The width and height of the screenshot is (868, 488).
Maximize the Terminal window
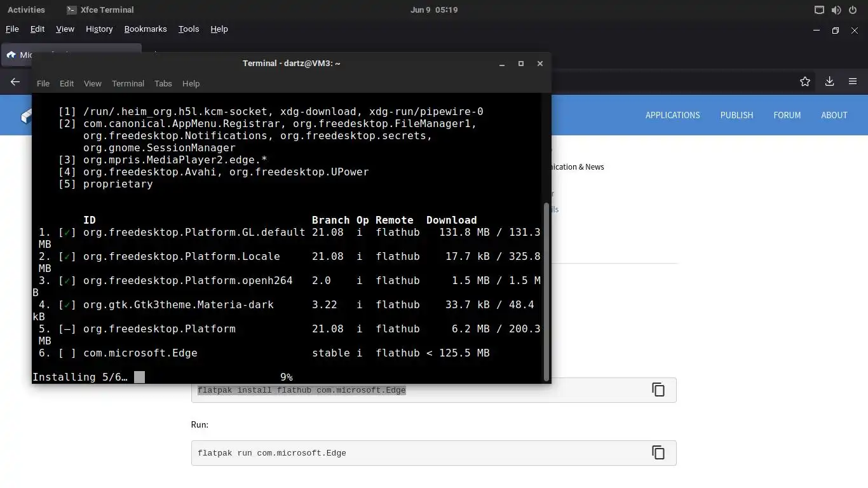(521, 64)
